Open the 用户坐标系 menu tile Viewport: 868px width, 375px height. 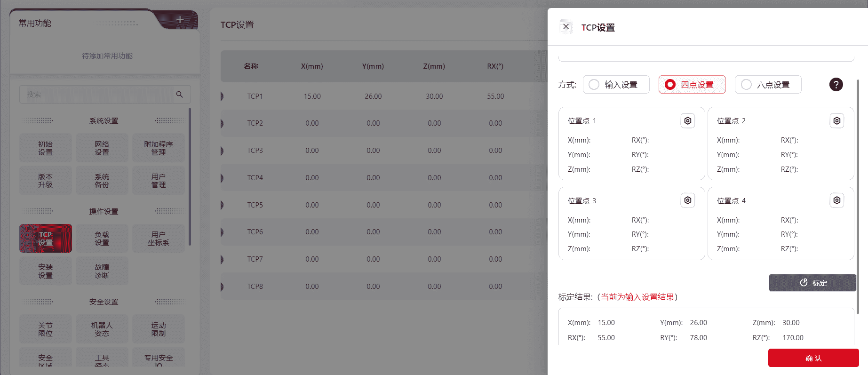point(158,239)
